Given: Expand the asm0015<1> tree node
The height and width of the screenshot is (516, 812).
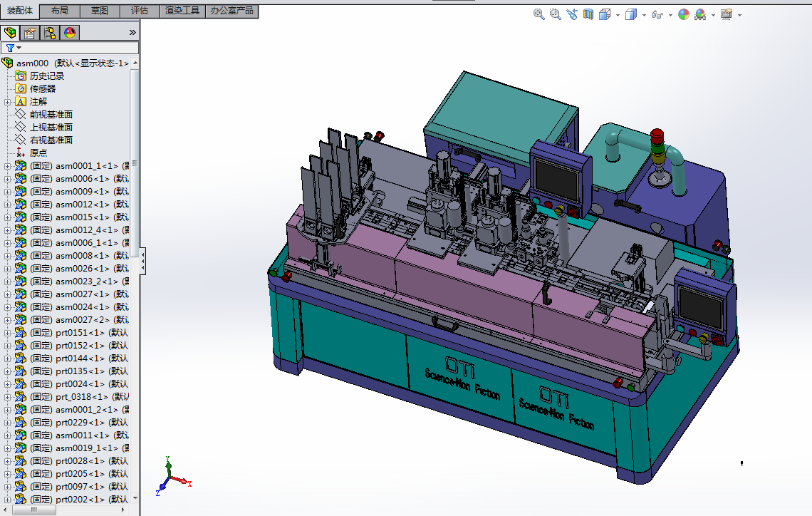Looking at the screenshot, I should pyautogui.click(x=7, y=217).
